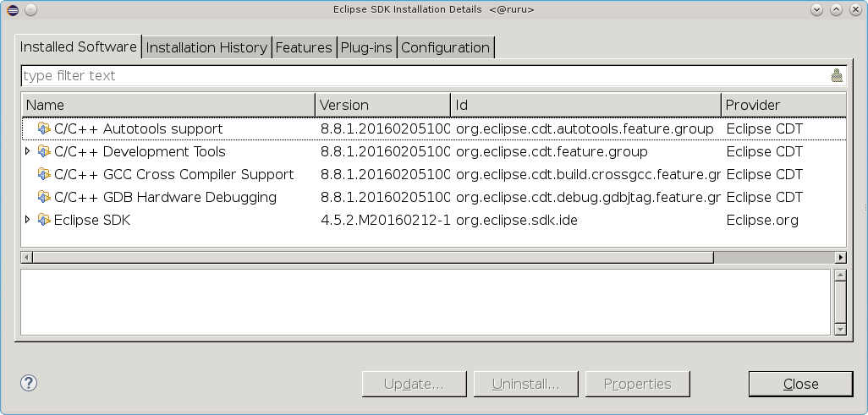Screen dimensions: 868x415
Task: Switch to the Installation History tab
Action: (x=206, y=47)
